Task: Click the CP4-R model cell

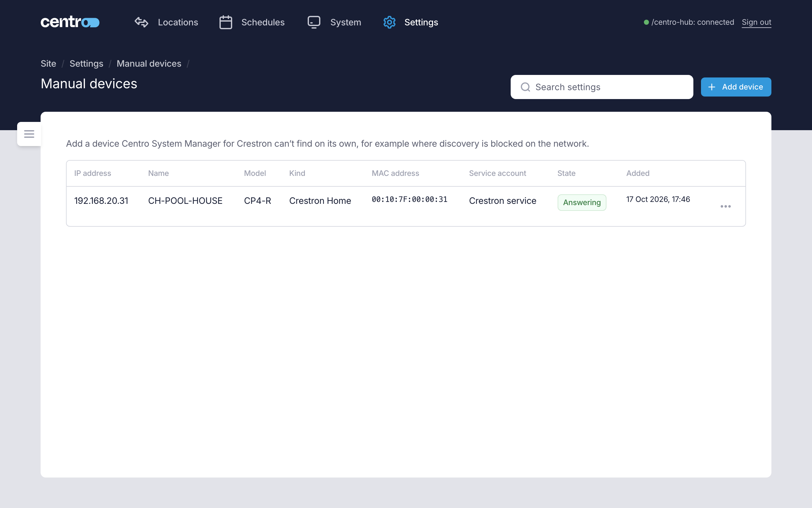Action: (x=257, y=201)
